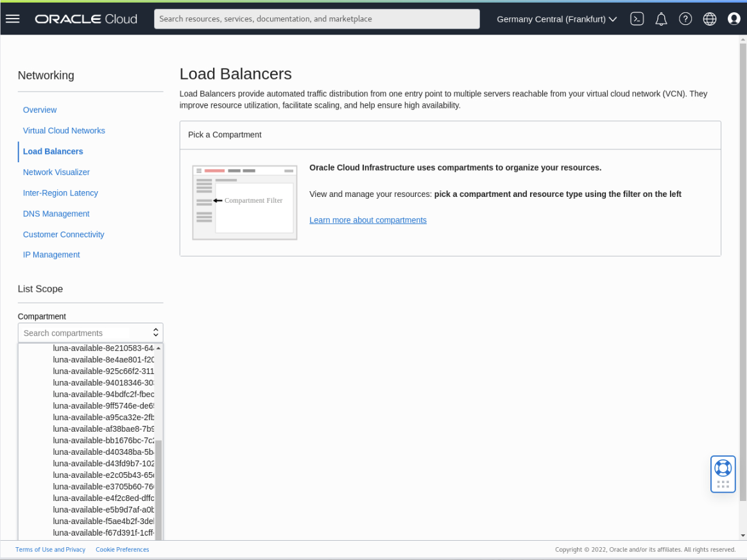Open the DNS Management section
The height and width of the screenshot is (560, 747).
click(56, 214)
